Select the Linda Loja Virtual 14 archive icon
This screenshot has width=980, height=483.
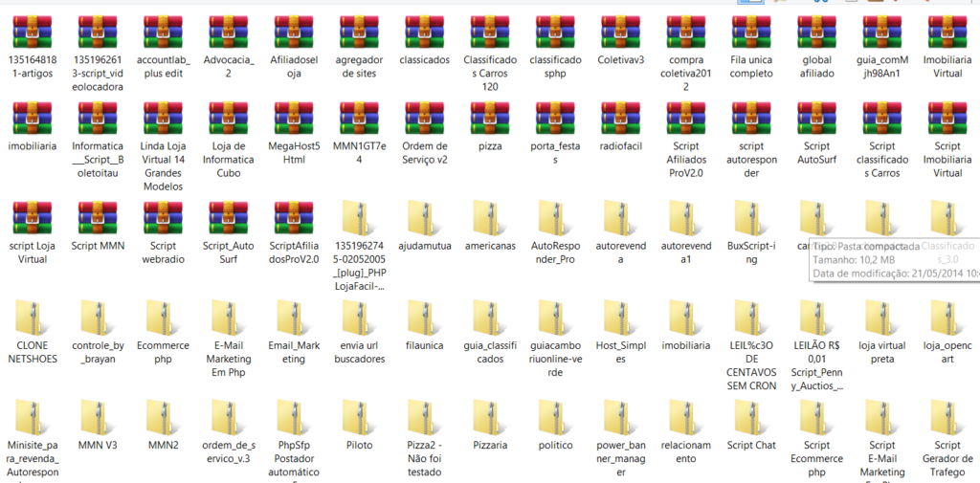163,118
